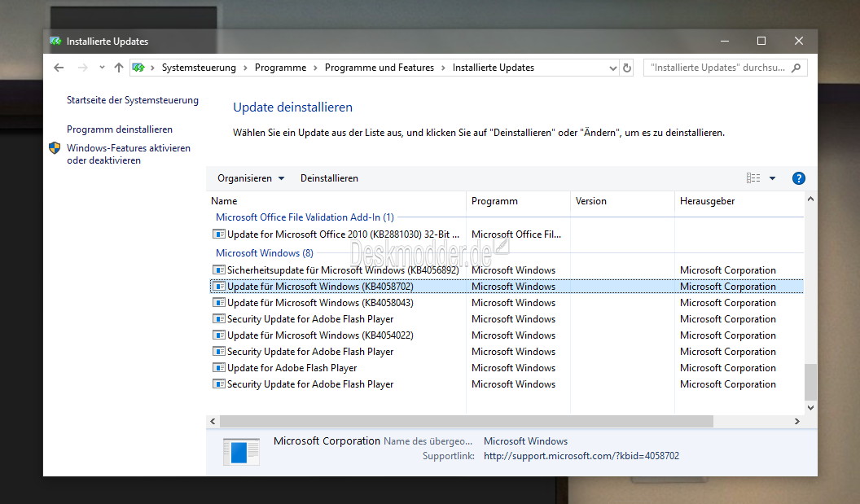Collapse Microsoft Office File Validation Add-In group
860x504 pixels.
click(305, 217)
